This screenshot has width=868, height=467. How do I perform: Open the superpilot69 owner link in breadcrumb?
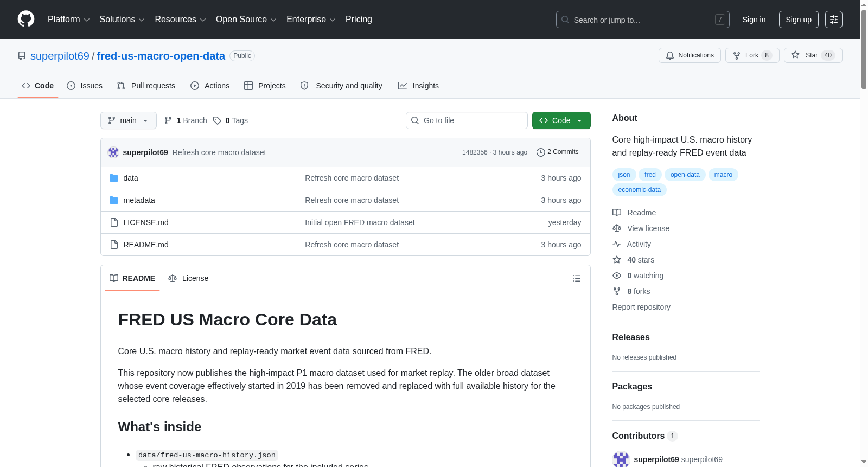tap(60, 56)
